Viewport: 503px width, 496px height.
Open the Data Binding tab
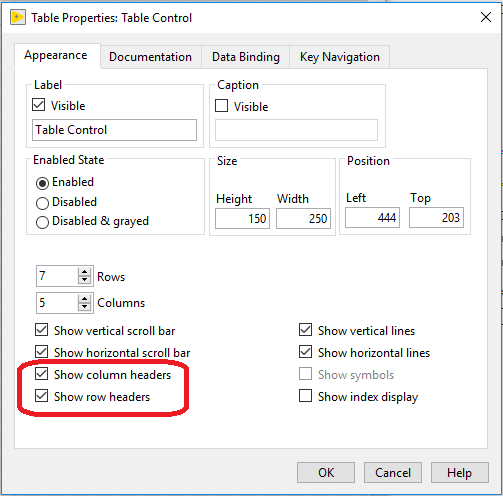point(246,57)
